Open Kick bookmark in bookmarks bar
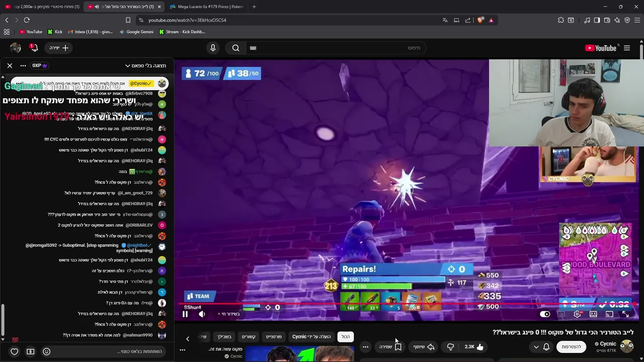Viewport: 644px width, 362px height. (55, 32)
